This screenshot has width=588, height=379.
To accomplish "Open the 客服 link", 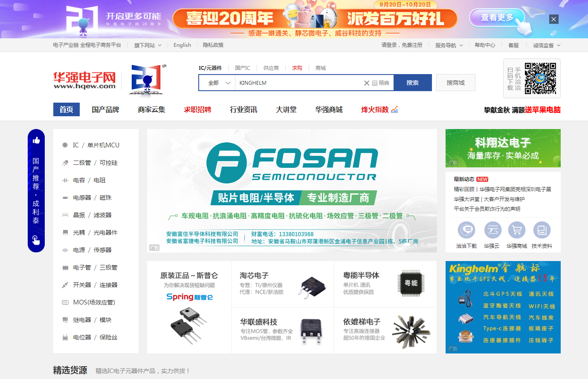I will (x=513, y=45).
